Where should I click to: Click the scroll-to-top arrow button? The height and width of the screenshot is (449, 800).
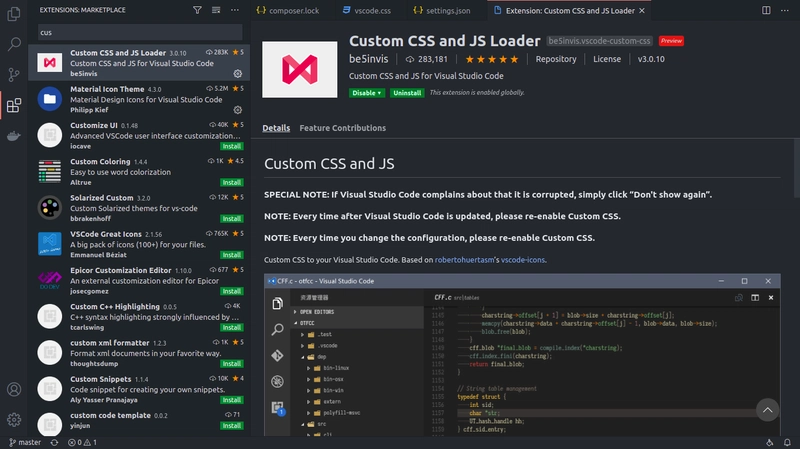click(x=767, y=410)
